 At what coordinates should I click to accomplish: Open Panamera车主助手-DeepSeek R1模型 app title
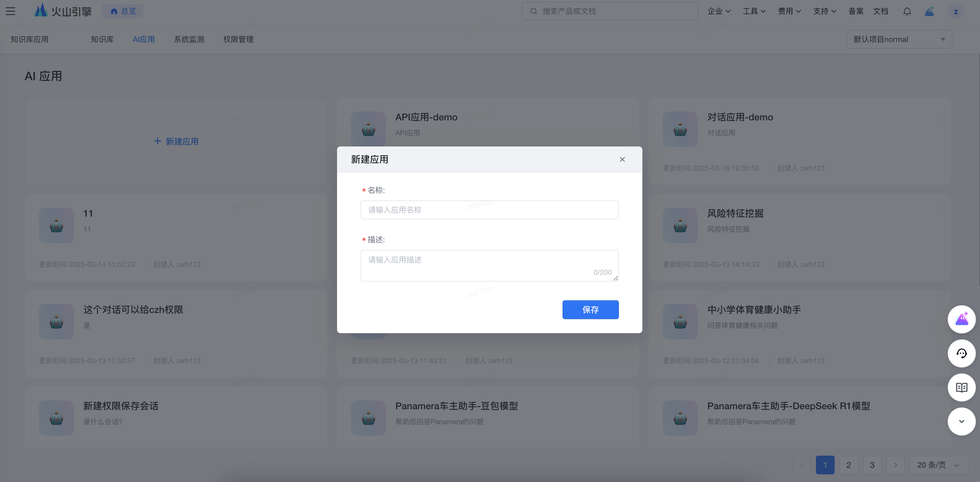[x=789, y=406]
